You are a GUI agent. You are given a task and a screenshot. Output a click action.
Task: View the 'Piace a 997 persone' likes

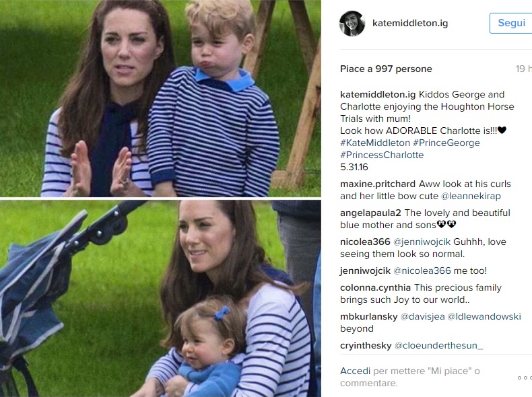click(x=386, y=69)
